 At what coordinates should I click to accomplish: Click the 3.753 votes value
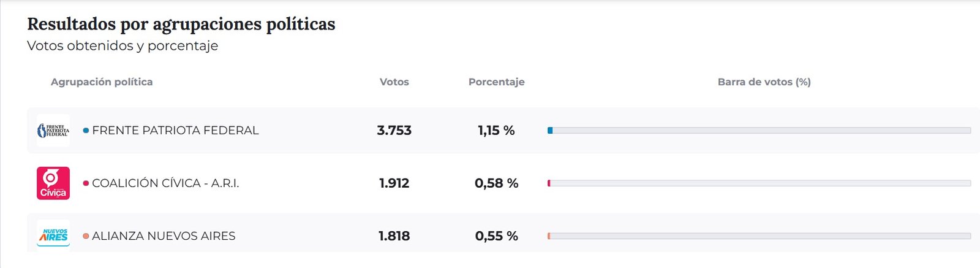[394, 130]
